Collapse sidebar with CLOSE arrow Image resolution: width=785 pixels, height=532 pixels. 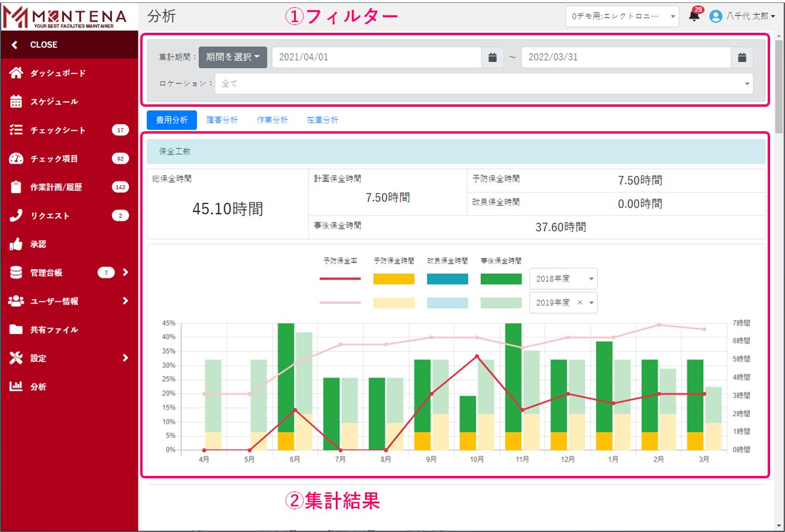pyautogui.click(x=15, y=45)
